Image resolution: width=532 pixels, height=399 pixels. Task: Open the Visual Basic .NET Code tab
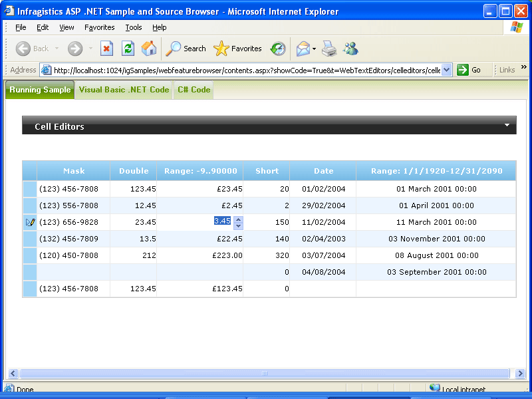124,90
